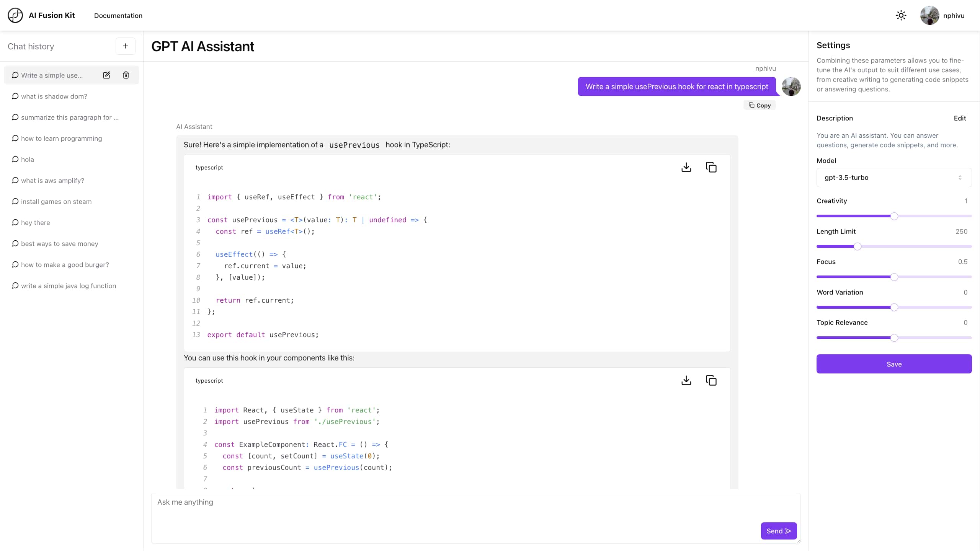Download the second typescript code block
This screenshot has height=551, width=980.
(x=686, y=380)
